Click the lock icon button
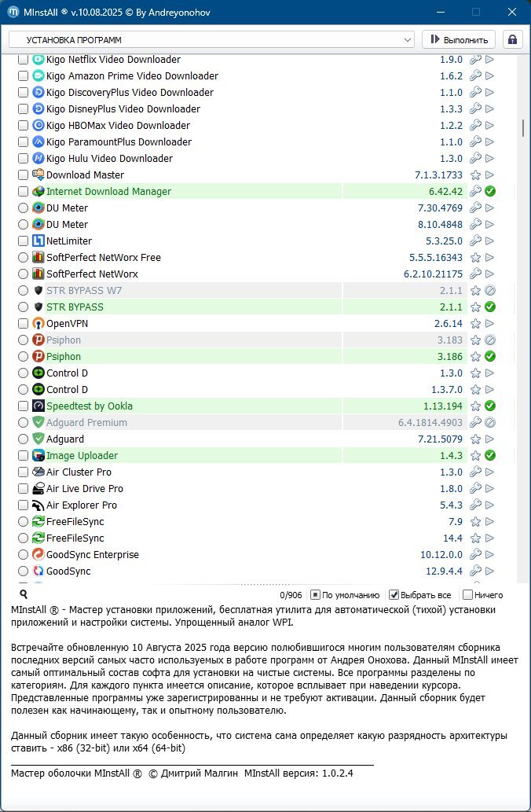 (512, 40)
